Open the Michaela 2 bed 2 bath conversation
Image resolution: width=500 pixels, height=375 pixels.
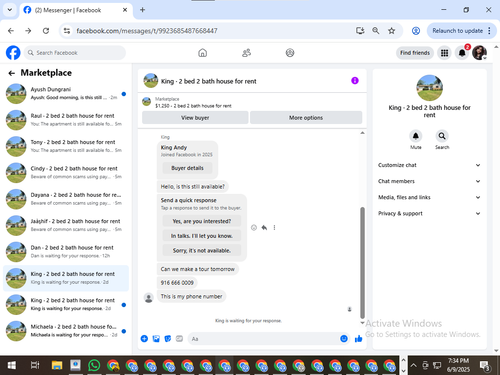(x=66, y=331)
